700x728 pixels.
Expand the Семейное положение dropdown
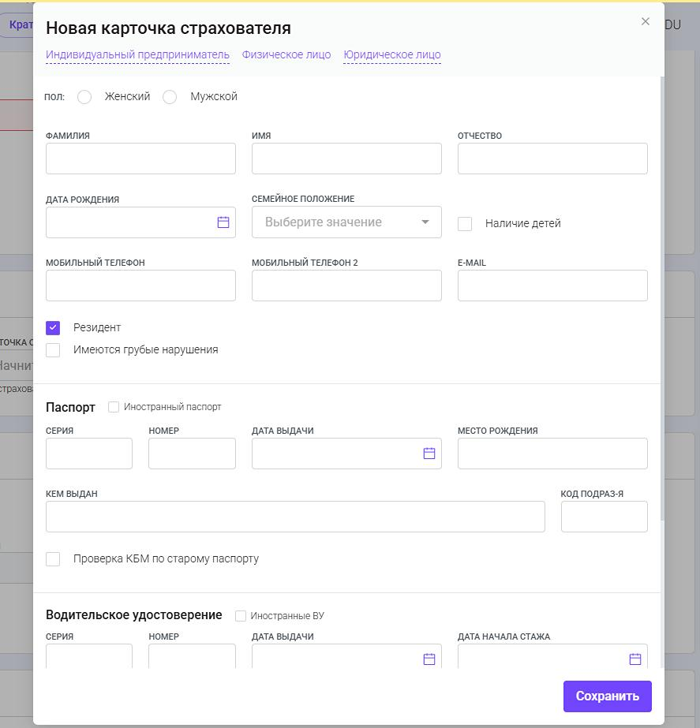coord(346,222)
